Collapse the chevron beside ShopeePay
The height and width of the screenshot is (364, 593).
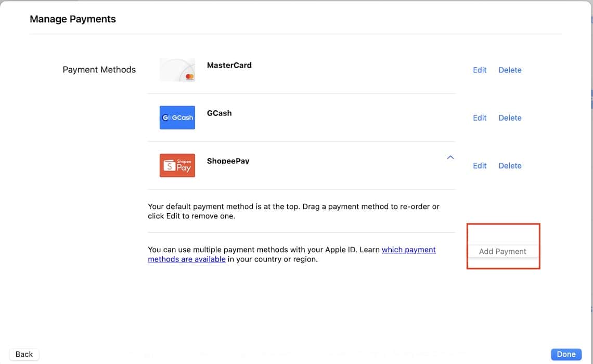coord(450,157)
